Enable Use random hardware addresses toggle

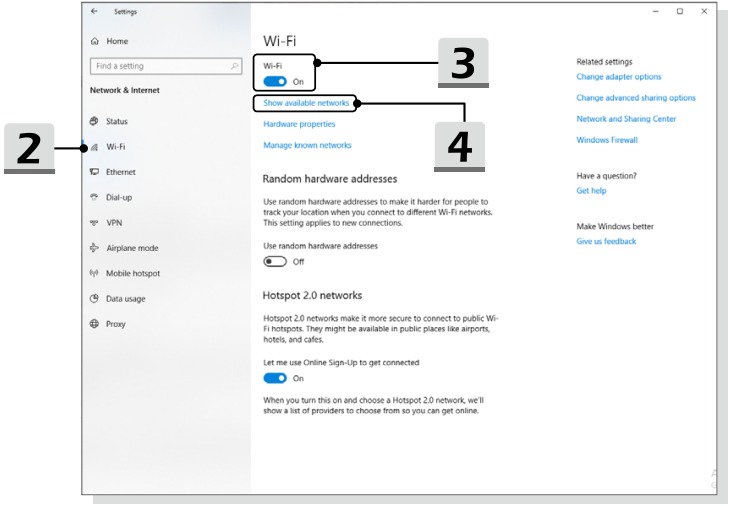[275, 262]
